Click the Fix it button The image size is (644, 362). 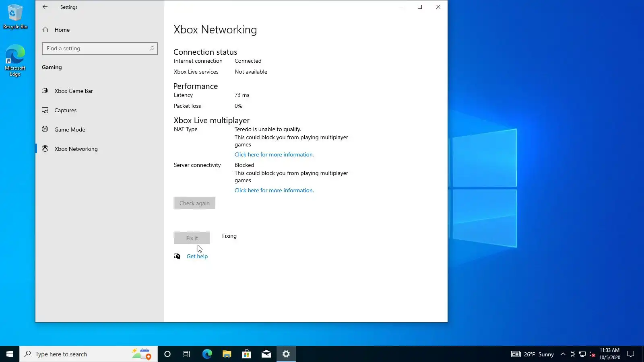click(x=192, y=238)
